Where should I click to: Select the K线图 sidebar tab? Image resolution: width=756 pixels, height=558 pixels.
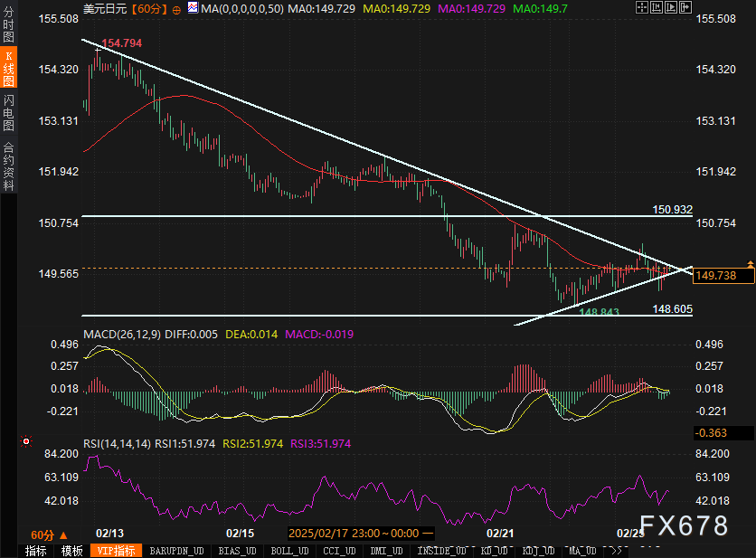tap(9, 69)
